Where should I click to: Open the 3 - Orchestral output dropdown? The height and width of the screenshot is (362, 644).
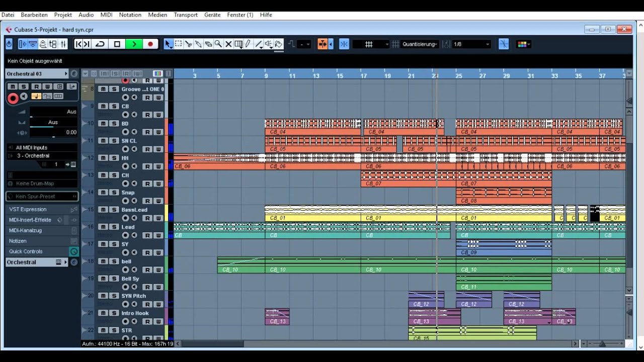tap(42, 156)
